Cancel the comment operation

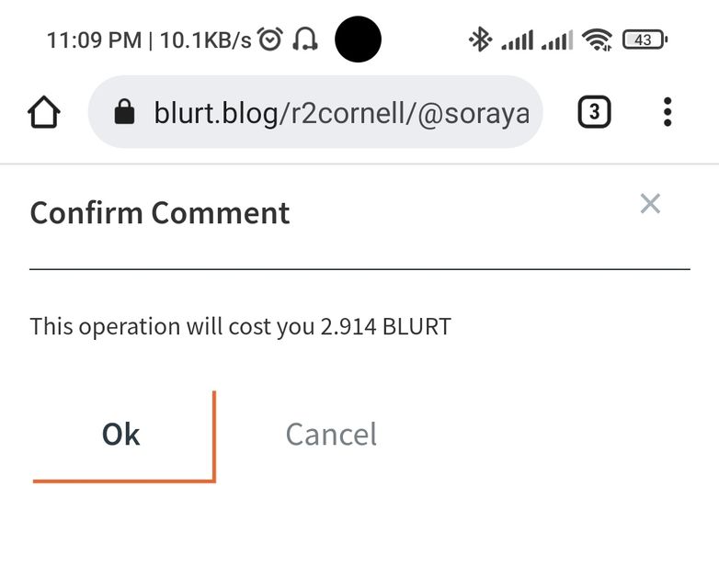click(331, 435)
